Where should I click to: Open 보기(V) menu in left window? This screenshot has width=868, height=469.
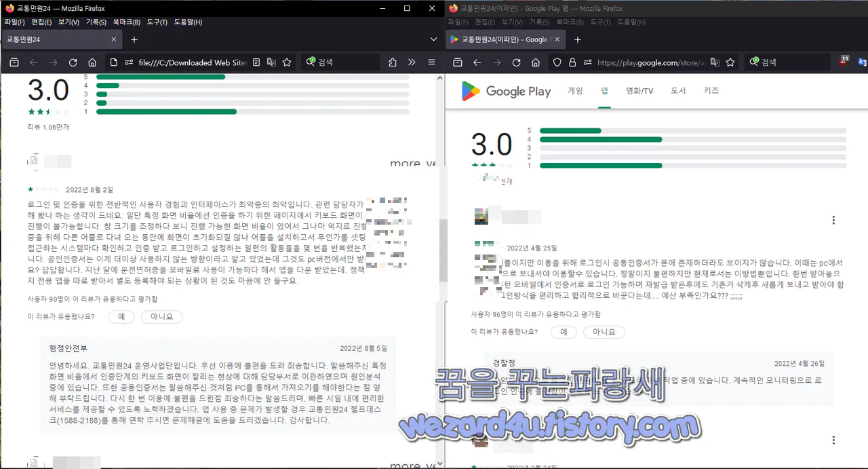click(x=68, y=22)
